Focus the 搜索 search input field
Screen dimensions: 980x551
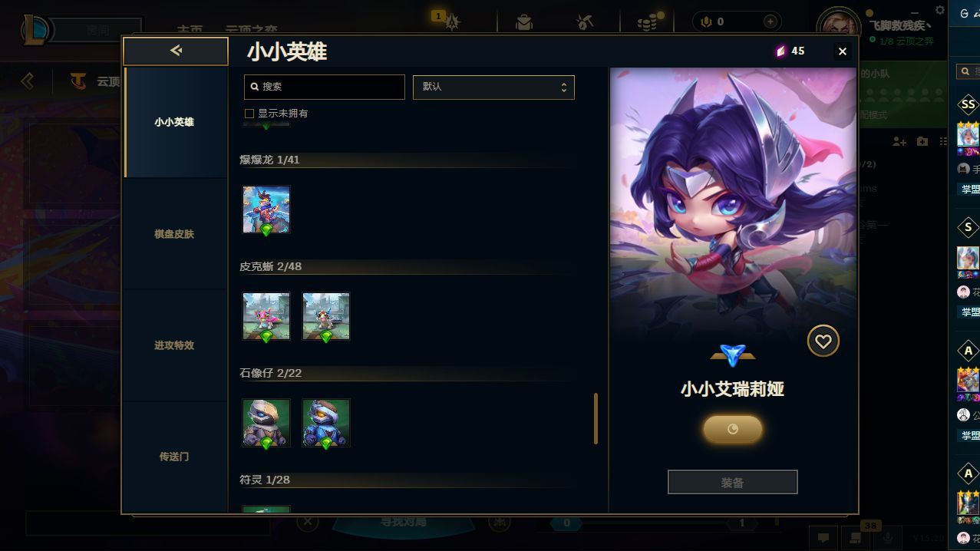[x=325, y=87]
